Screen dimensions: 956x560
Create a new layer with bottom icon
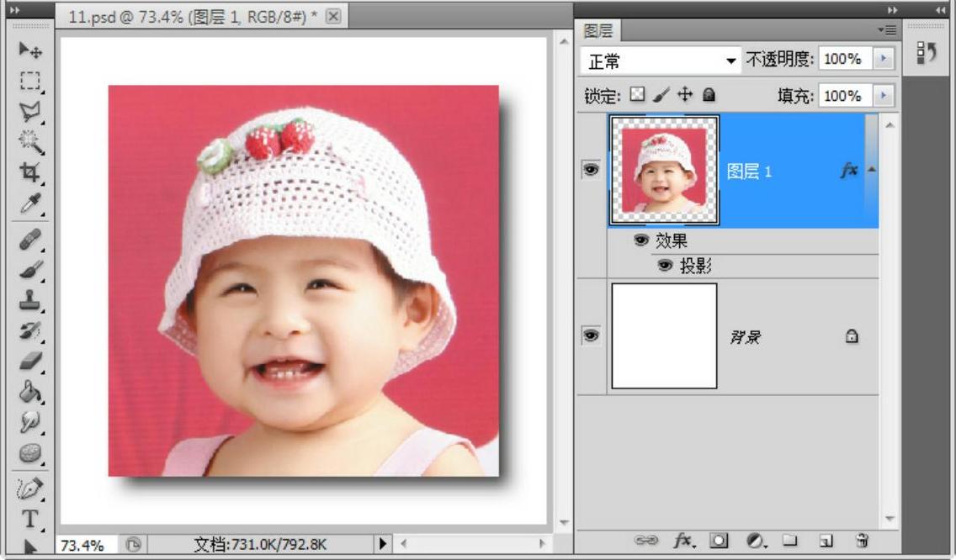click(826, 541)
